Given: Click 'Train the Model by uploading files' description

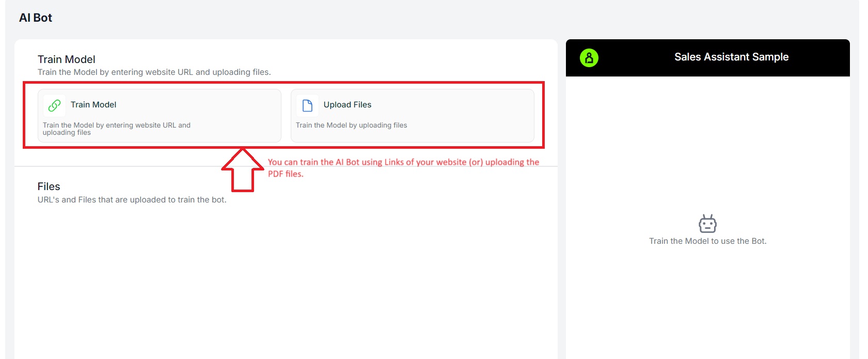Looking at the screenshot, I should coord(352,125).
